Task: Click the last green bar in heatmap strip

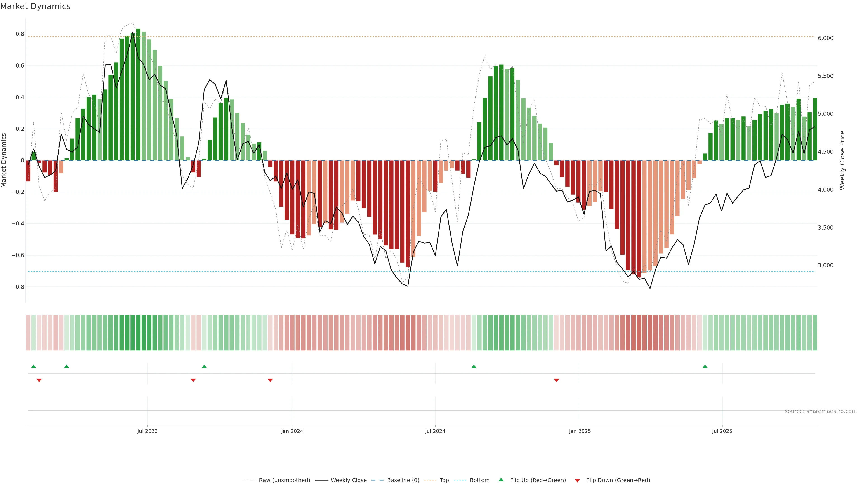Action: click(x=815, y=333)
